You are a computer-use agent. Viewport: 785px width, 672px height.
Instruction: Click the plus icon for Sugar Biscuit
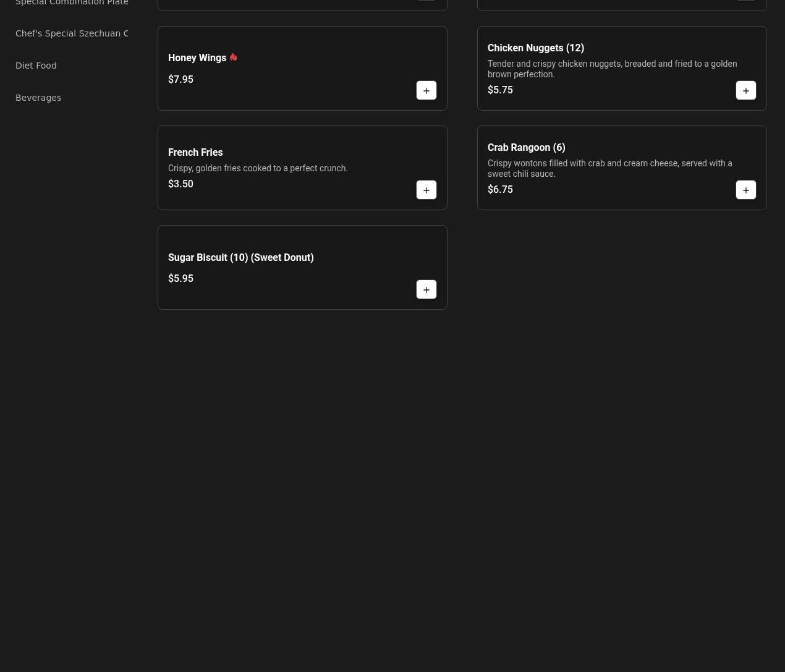pyautogui.click(x=426, y=289)
